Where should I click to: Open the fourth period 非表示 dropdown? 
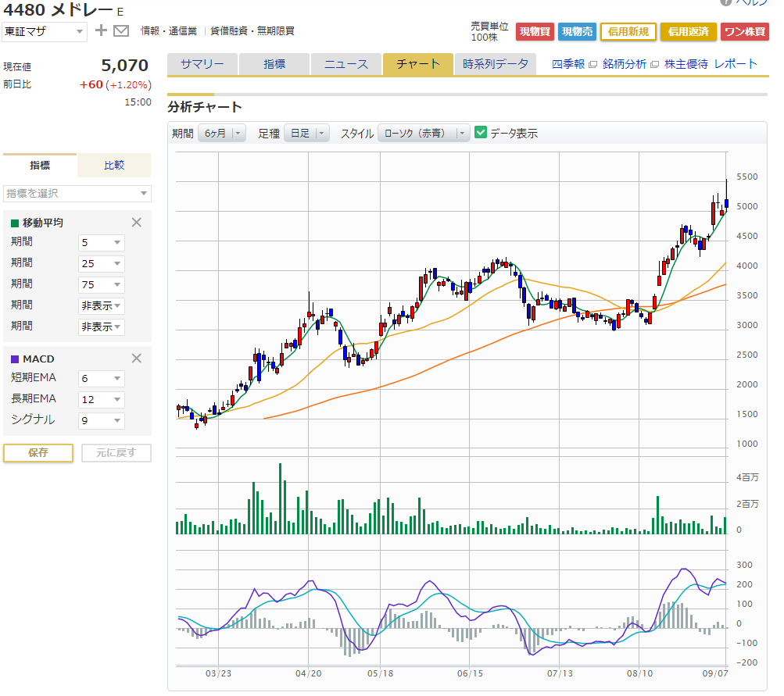102,305
